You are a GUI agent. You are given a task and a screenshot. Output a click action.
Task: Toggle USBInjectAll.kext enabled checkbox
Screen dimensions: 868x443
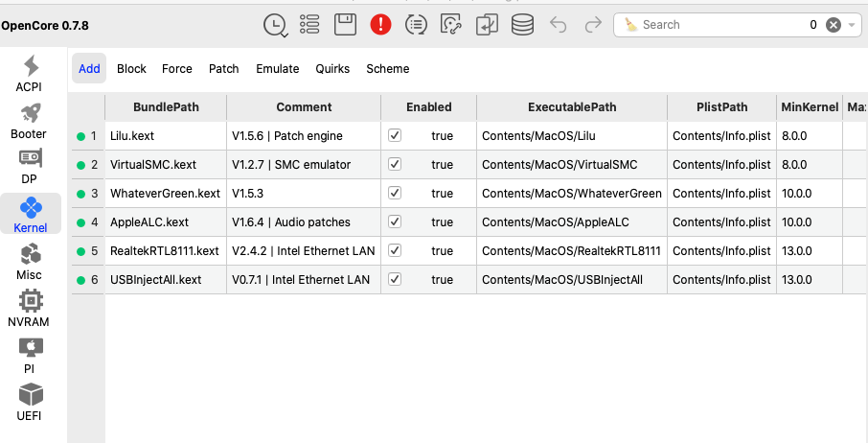[395, 280]
